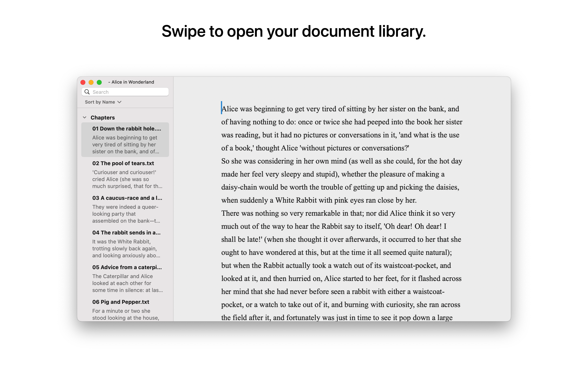Open 02 The pool of tears.txt

[123, 163]
